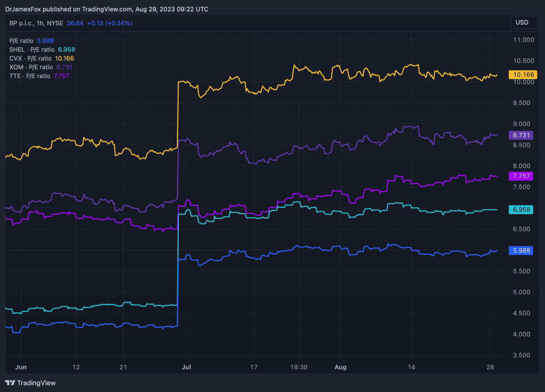Click the TradingView logo icon

(10, 383)
